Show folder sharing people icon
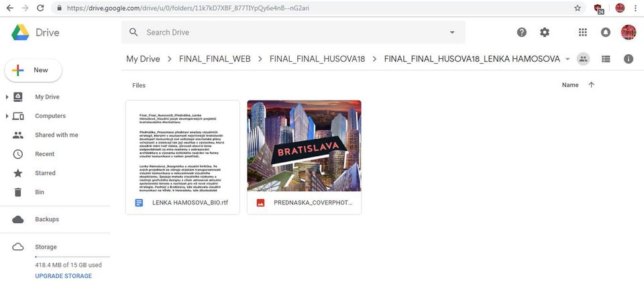644x303 pixels. [x=583, y=59]
